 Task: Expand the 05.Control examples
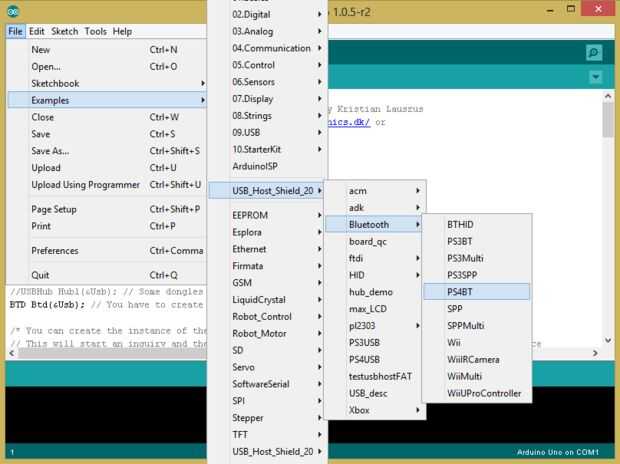(267, 65)
